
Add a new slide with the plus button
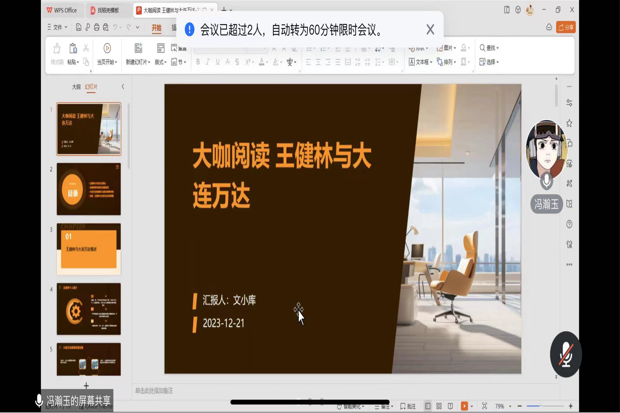click(86, 385)
